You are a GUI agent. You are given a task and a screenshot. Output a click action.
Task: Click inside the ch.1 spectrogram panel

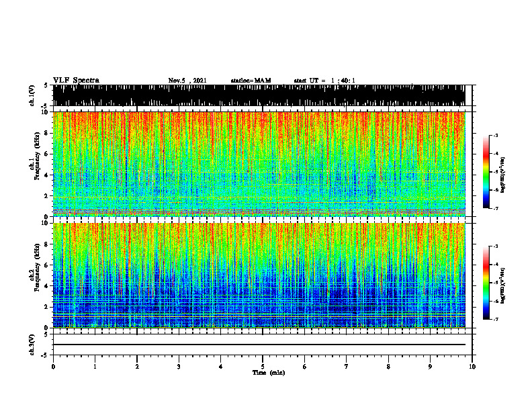point(259,164)
